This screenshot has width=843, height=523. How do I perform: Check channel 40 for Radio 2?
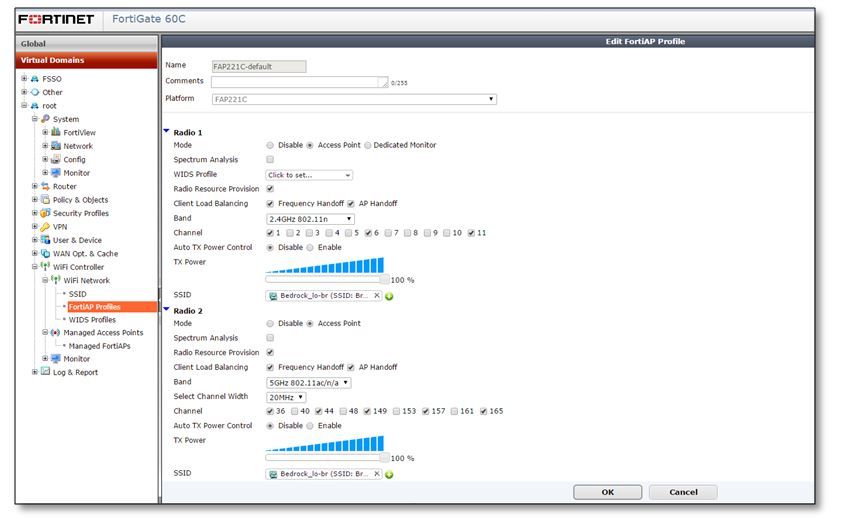pyautogui.click(x=295, y=411)
